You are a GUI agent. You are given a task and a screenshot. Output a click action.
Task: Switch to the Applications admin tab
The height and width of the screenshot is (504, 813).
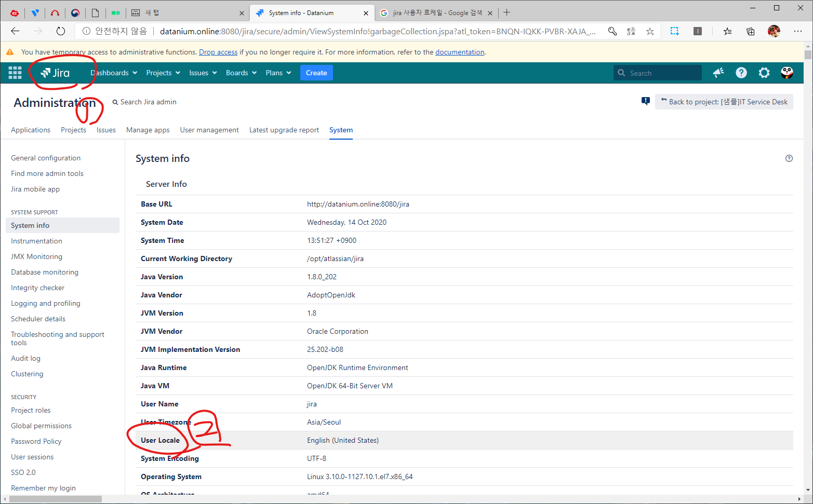click(31, 130)
